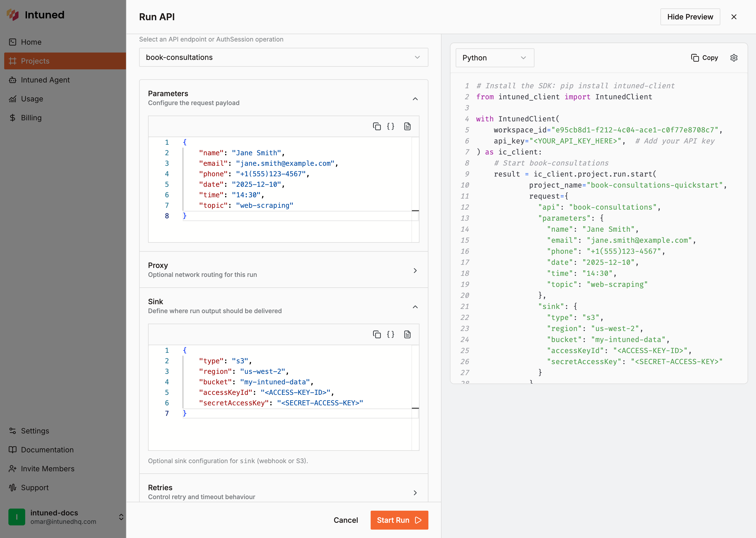756x538 pixels.
Task: Open the book-consultations endpoint dropdown
Action: pos(283,57)
